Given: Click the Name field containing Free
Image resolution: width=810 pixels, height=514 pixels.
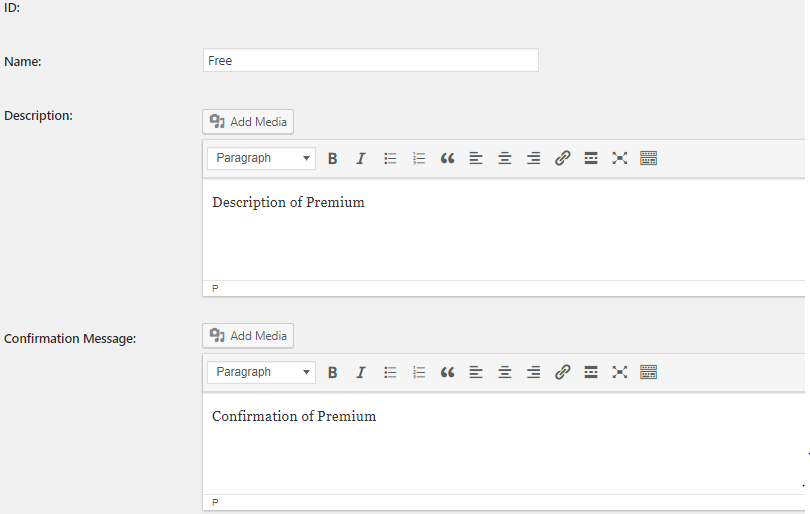Looking at the screenshot, I should [x=370, y=61].
